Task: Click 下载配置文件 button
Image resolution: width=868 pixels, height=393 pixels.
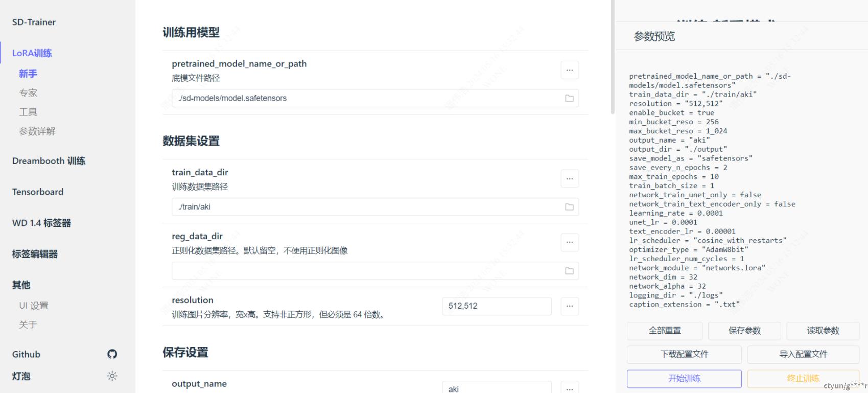Action: coord(684,354)
